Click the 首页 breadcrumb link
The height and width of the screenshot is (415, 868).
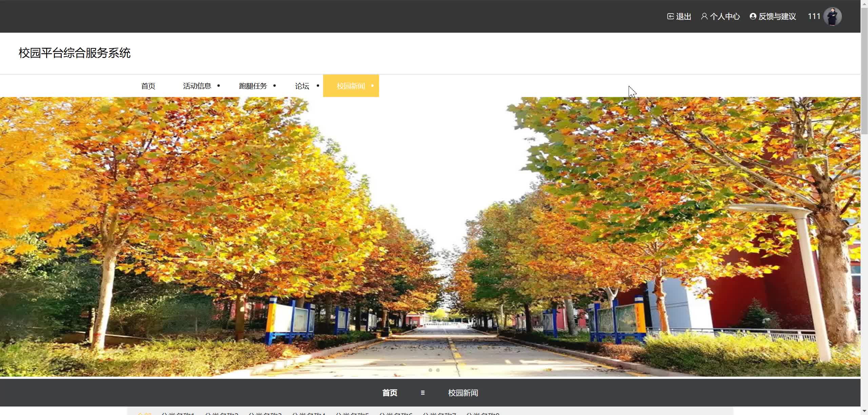click(390, 393)
